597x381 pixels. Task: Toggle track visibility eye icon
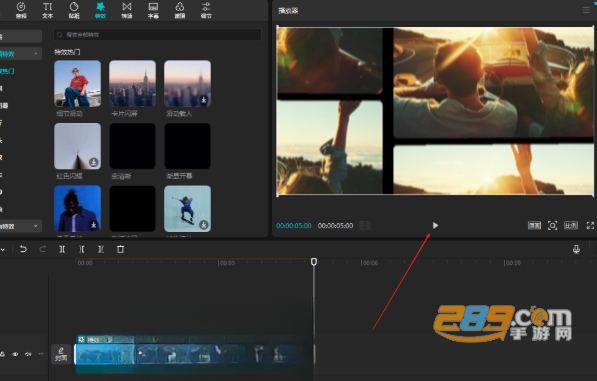click(15, 354)
